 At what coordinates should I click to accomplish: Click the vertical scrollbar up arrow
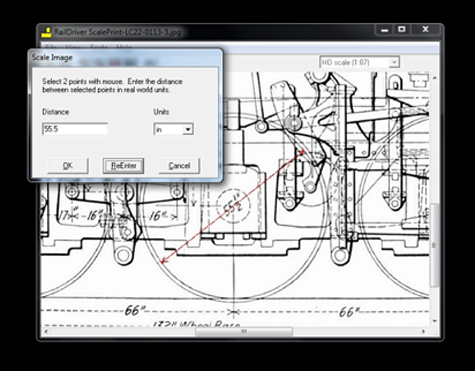[434, 78]
